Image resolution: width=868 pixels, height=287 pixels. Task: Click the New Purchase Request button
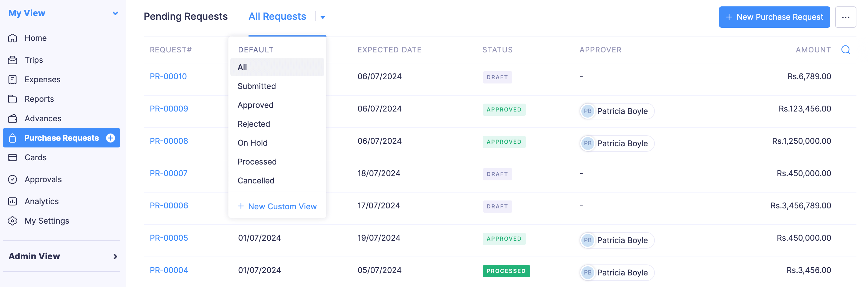pyautogui.click(x=774, y=17)
